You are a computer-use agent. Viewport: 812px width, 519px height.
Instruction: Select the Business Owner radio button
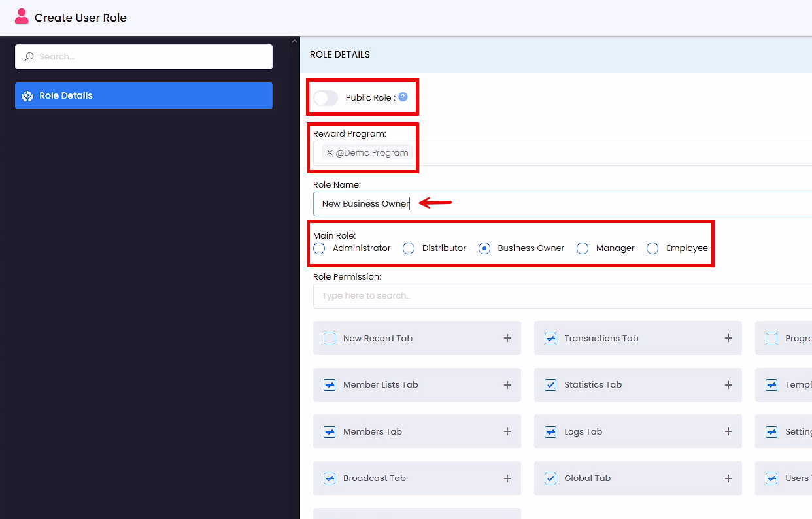484,248
